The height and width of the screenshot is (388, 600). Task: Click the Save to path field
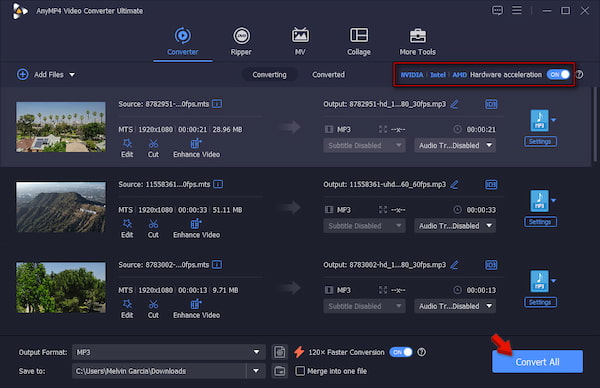pyautogui.click(x=159, y=371)
